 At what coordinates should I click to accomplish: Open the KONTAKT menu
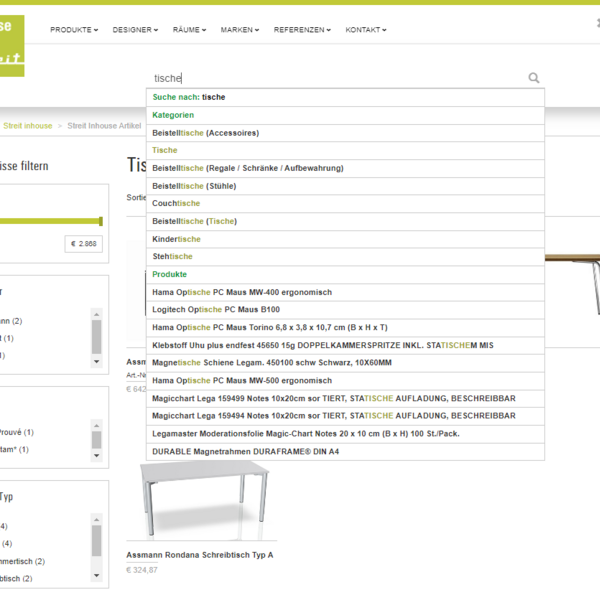click(366, 30)
